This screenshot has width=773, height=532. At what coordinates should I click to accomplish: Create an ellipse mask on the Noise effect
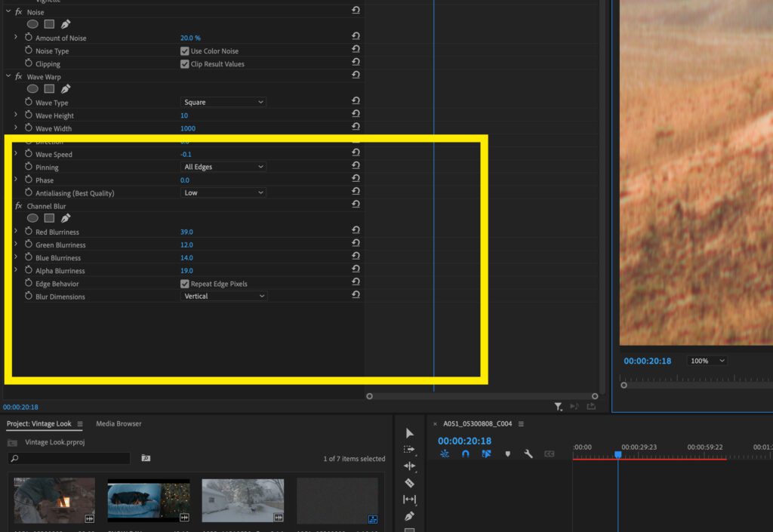point(32,23)
